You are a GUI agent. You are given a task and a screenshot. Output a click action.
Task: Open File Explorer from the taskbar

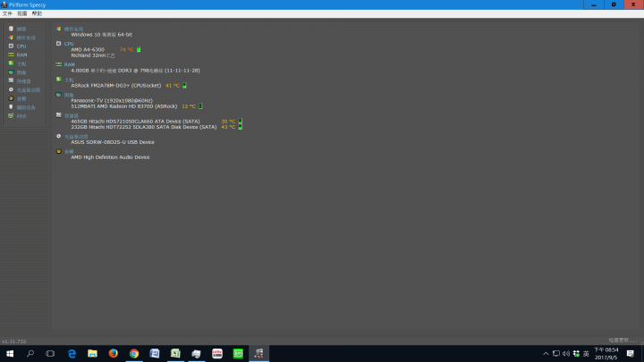[x=92, y=353]
